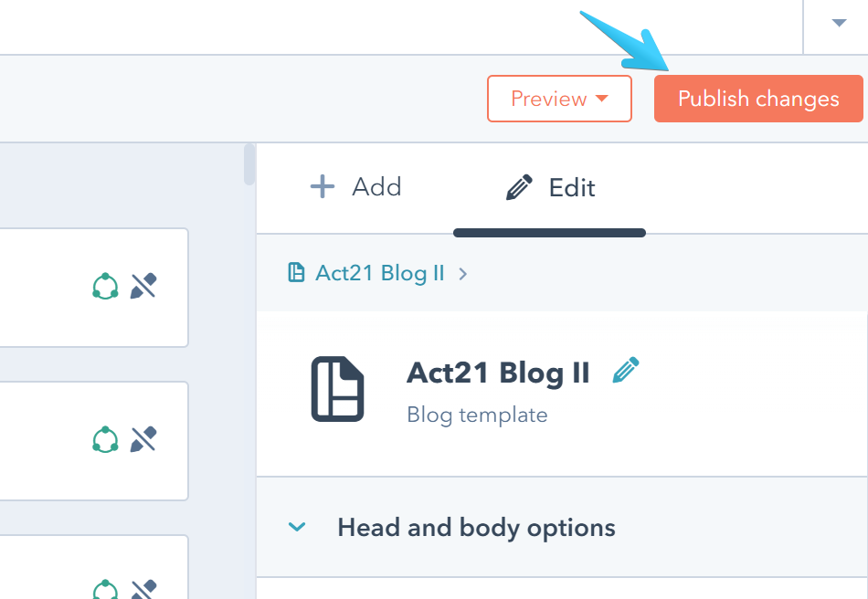Click the global module icon on the second card
The height and width of the screenshot is (599, 868).
[x=105, y=439]
